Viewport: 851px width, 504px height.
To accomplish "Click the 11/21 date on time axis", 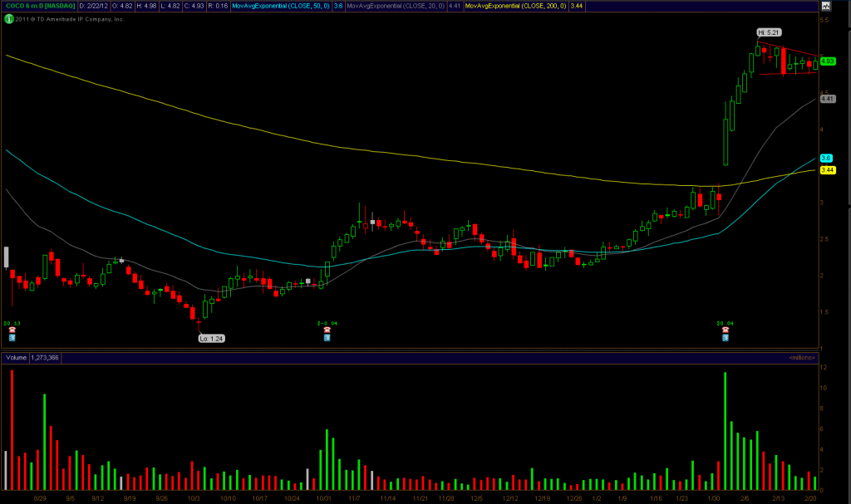I will point(420,498).
